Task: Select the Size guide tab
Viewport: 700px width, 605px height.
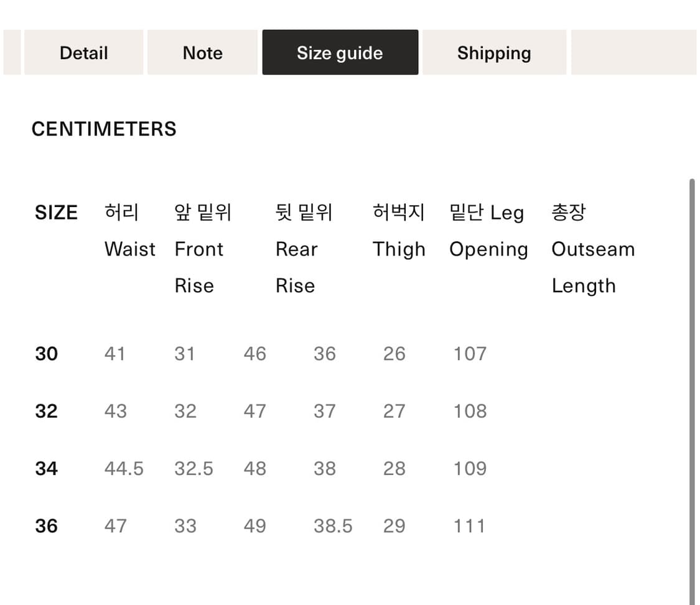Action: tap(340, 52)
